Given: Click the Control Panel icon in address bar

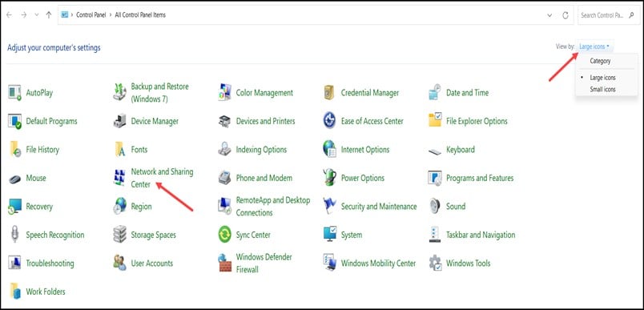Looking at the screenshot, I should coord(65,14).
